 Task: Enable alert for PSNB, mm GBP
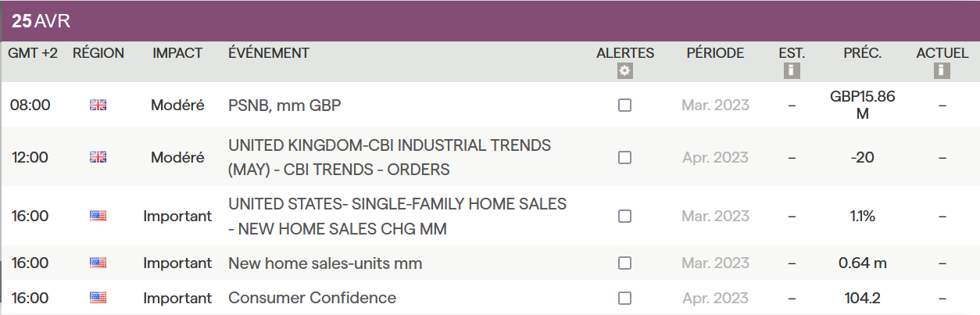(x=624, y=105)
